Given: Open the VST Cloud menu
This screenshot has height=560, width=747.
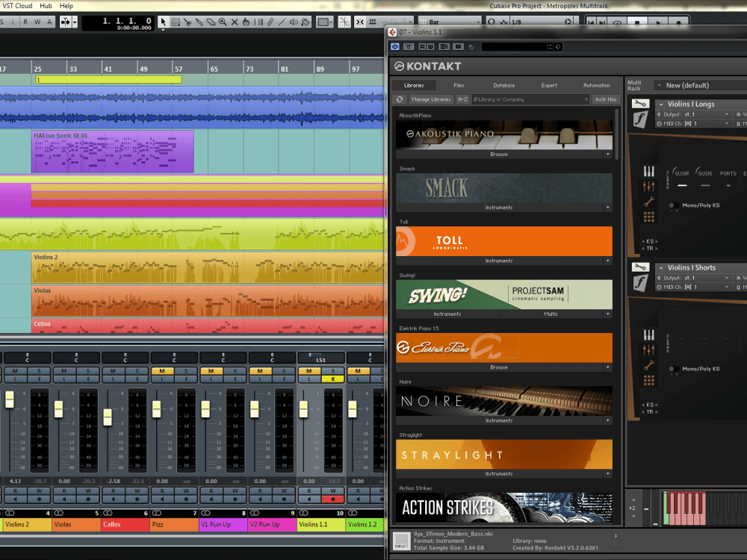Looking at the screenshot, I should 17,6.
